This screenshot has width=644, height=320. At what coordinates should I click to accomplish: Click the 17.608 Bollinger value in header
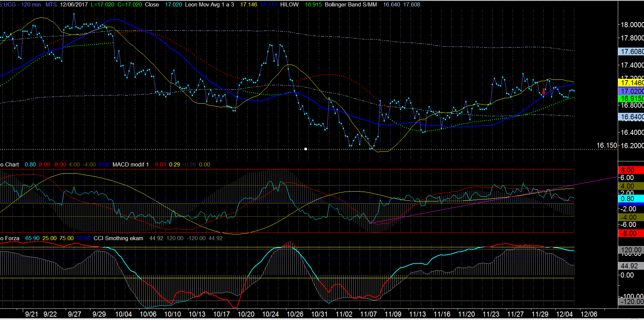412,4
